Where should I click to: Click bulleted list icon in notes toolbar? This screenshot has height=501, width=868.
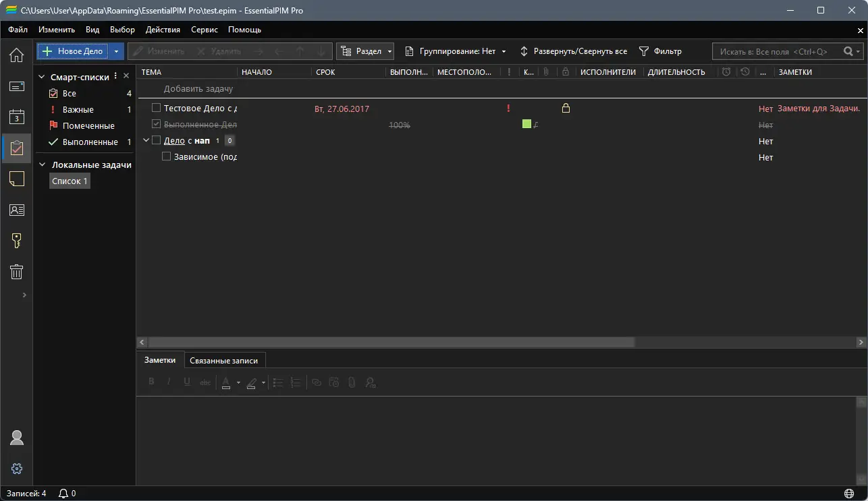277,382
